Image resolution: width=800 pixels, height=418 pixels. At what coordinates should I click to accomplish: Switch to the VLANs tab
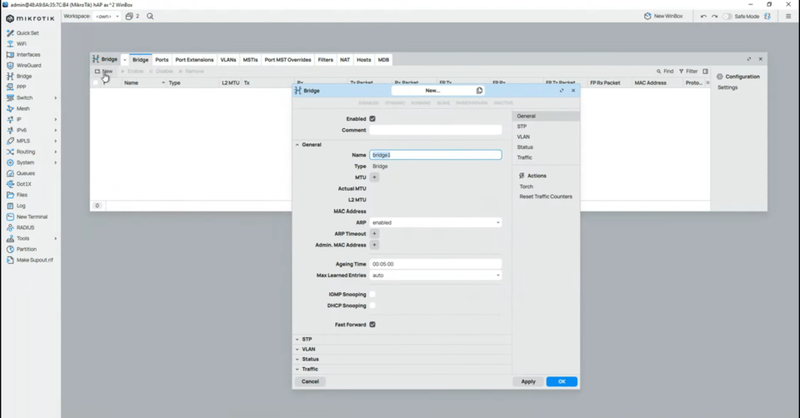pyautogui.click(x=228, y=60)
